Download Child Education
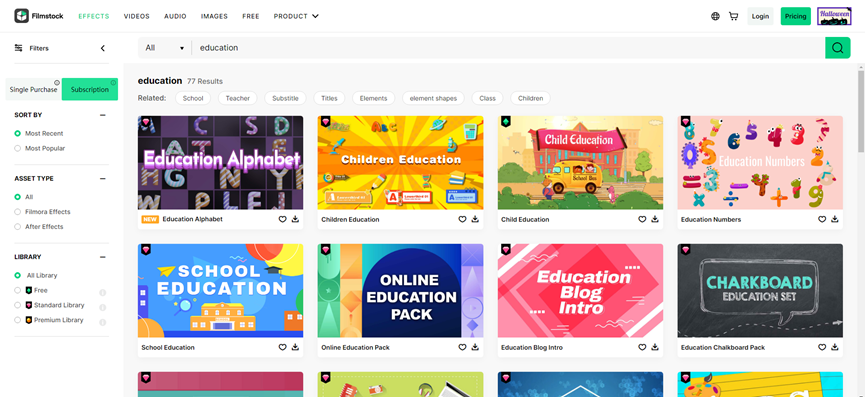The image size is (865, 397). pos(655,219)
